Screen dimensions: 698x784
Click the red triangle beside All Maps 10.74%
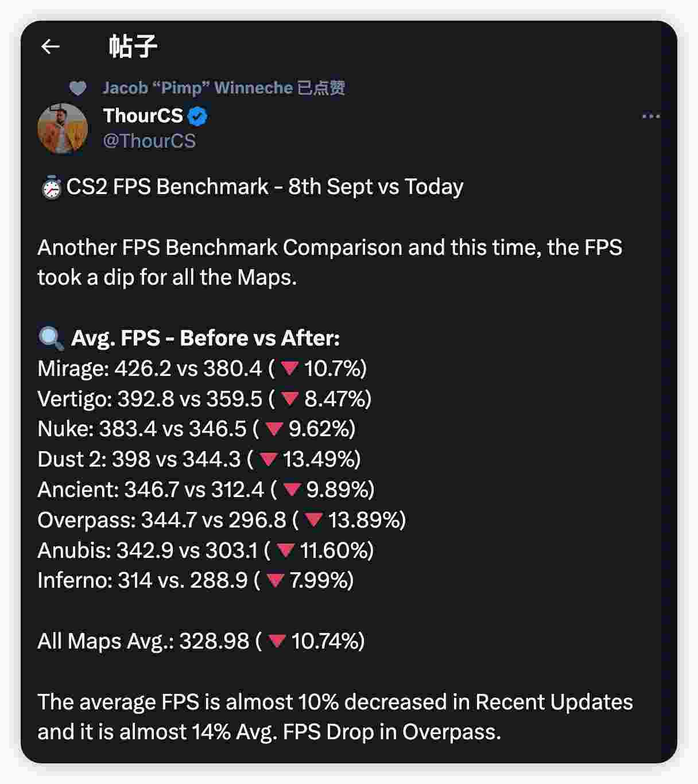pyautogui.click(x=277, y=641)
